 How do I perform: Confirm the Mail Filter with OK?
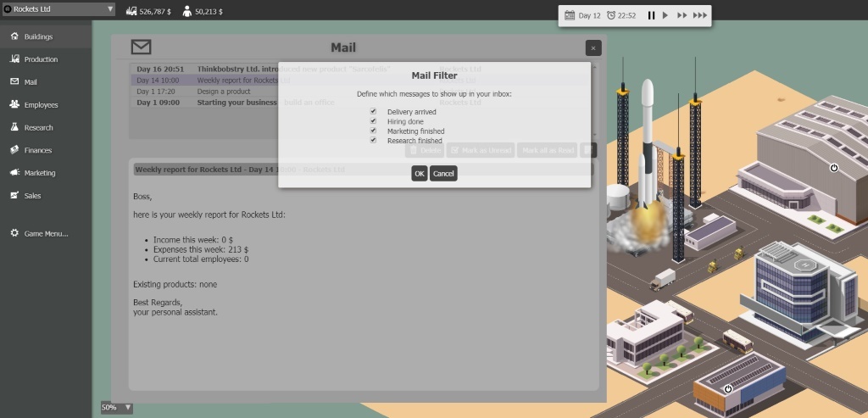coord(419,173)
